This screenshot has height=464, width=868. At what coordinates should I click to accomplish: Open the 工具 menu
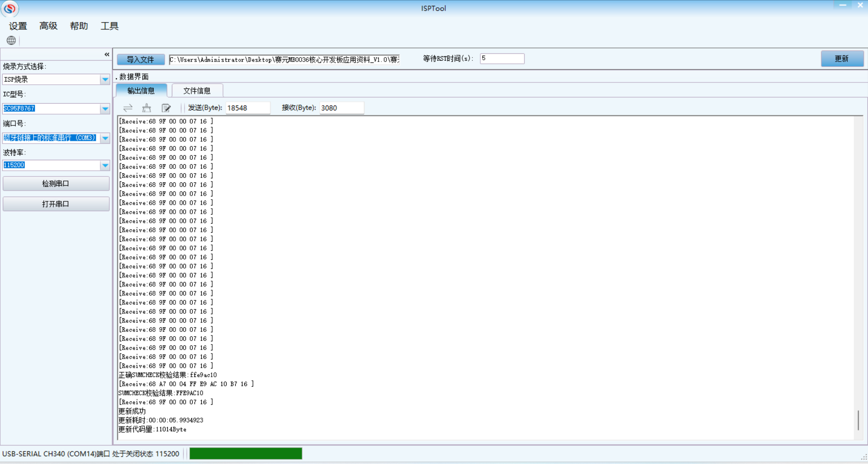[109, 26]
